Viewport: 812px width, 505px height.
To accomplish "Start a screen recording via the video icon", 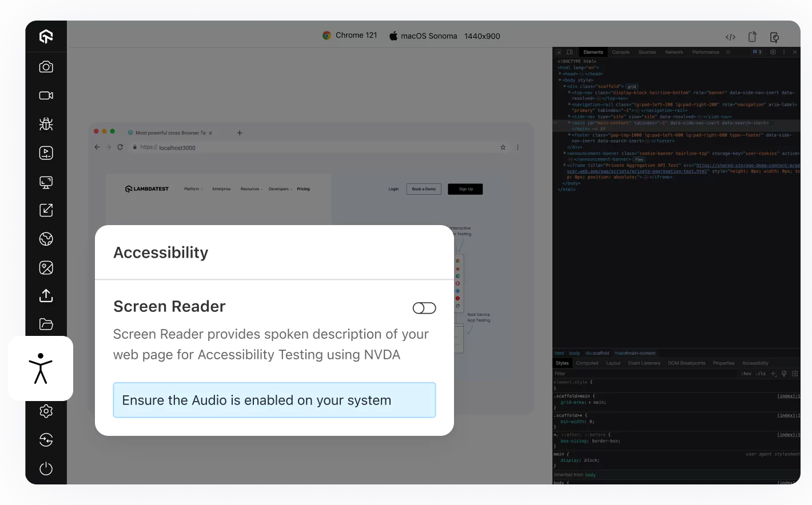I will [46, 95].
